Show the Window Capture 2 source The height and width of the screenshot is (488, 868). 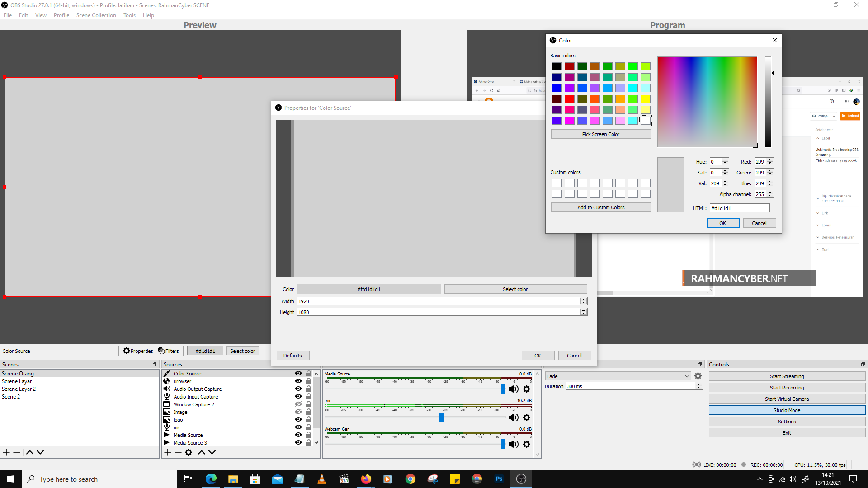(298, 404)
